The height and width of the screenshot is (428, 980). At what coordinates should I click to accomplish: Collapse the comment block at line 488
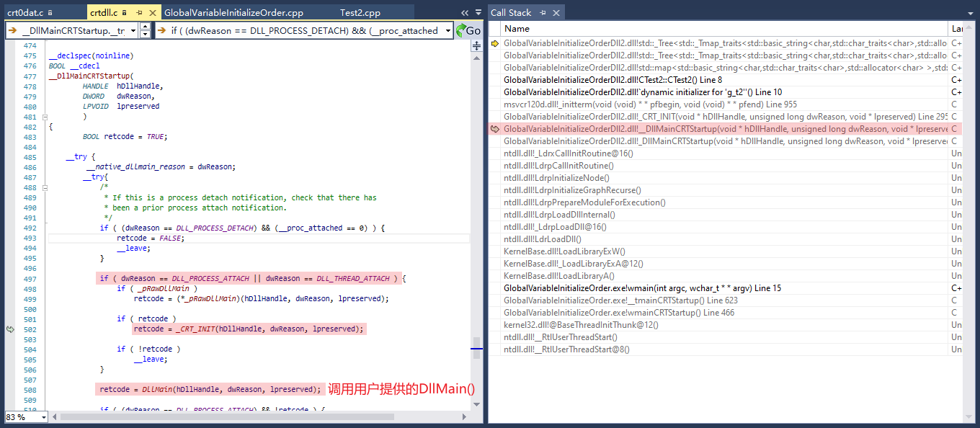pyautogui.click(x=45, y=187)
